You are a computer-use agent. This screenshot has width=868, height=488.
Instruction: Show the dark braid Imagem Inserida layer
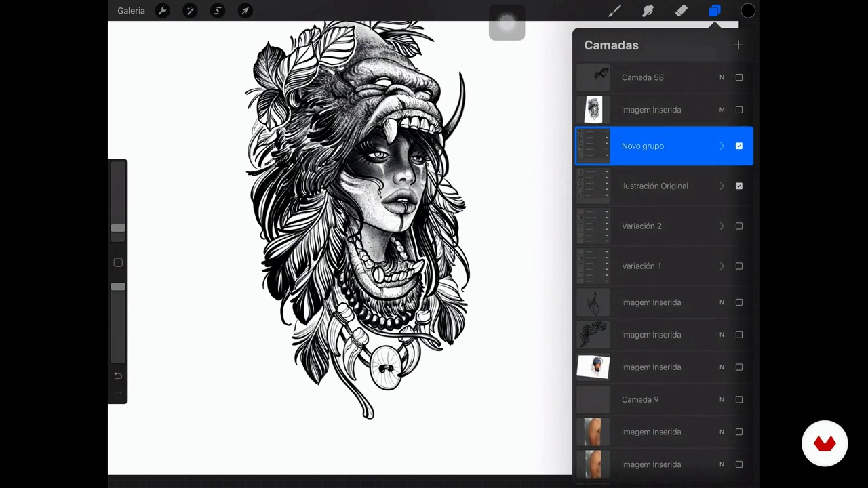click(x=739, y=335)
